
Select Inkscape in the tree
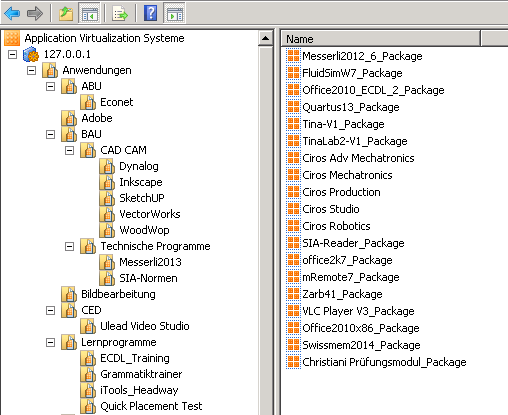coord(141,182)
